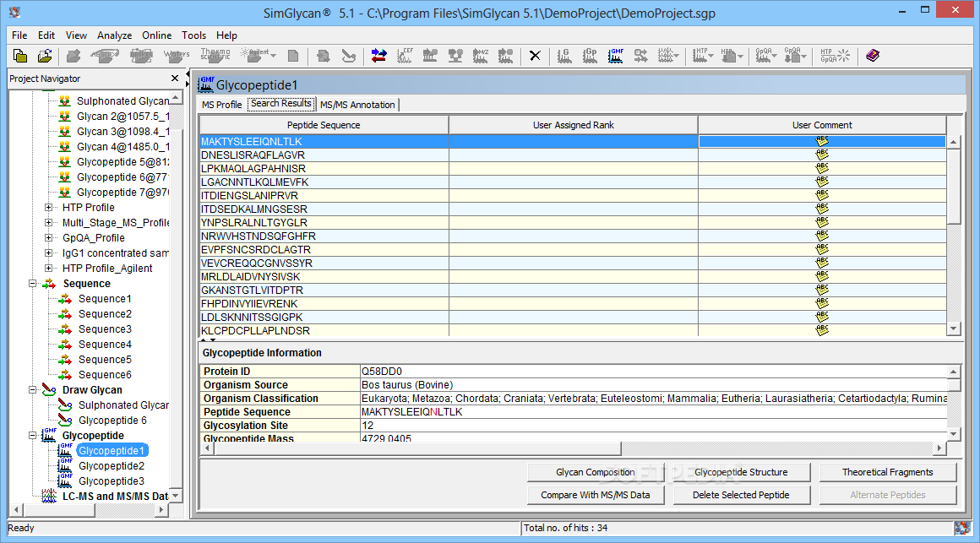Click the New Project toolbar icon

(x=20, y=57)
